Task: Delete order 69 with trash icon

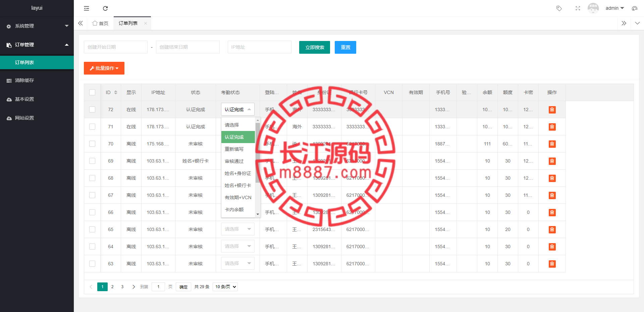Action: point(552,161)
